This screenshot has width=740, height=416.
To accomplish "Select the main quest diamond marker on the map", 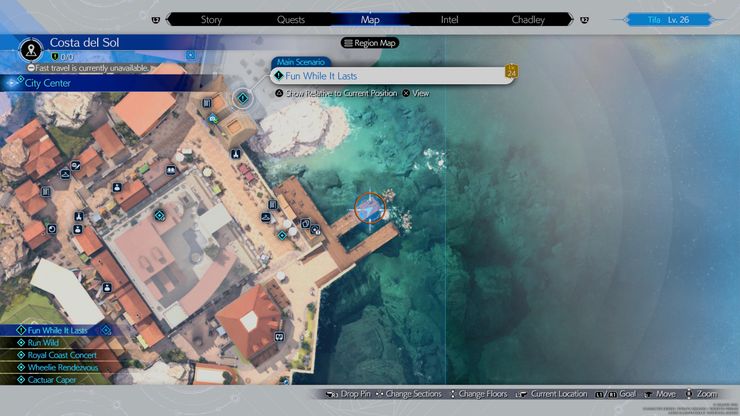I will coord(243,98).
